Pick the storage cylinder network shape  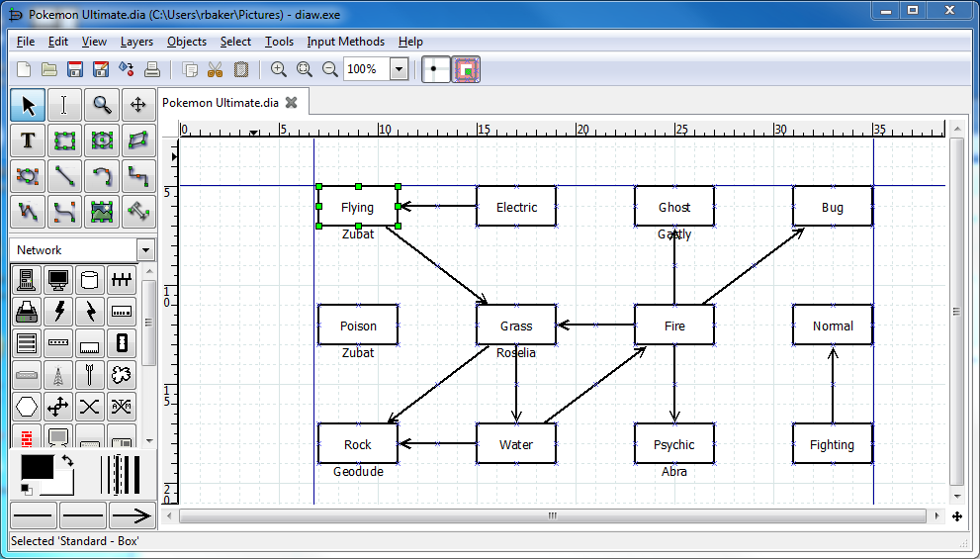coord(90,279)
